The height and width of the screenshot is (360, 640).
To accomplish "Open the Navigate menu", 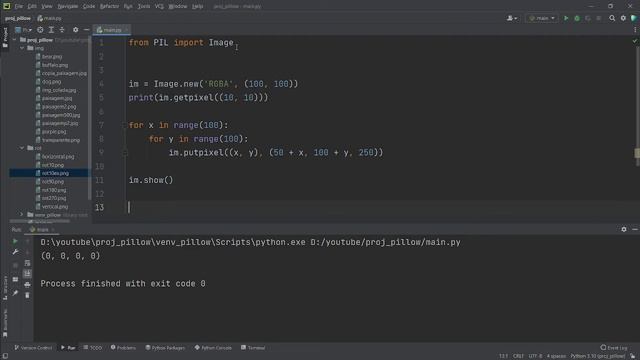I will [x=67, y=7].
